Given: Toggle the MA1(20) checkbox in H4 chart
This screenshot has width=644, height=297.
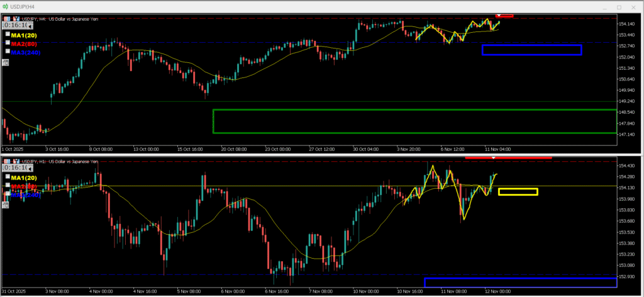Looking at the screenshot, I should [x=8, y=35].
